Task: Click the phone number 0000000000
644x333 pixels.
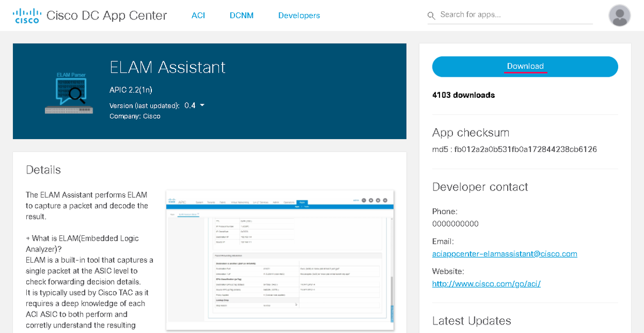Action: coord(455,223)
